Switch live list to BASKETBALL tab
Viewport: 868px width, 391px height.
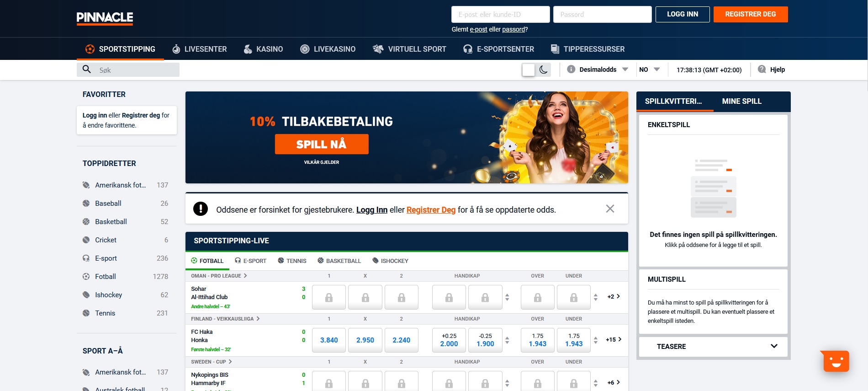pyautogui.click(x=339, y=261)
